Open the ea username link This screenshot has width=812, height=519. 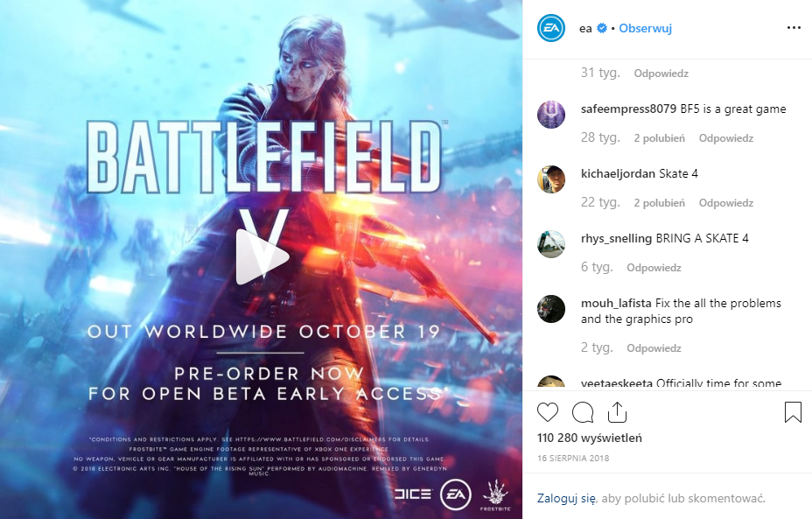[585, 29]
